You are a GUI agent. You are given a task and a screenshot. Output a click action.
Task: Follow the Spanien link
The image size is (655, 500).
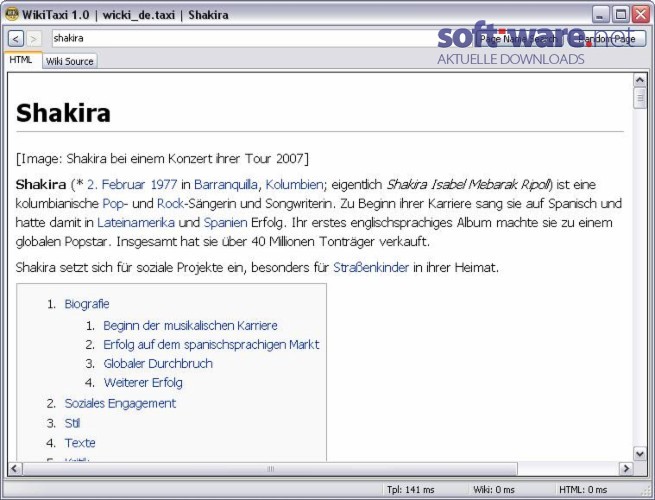226,222
